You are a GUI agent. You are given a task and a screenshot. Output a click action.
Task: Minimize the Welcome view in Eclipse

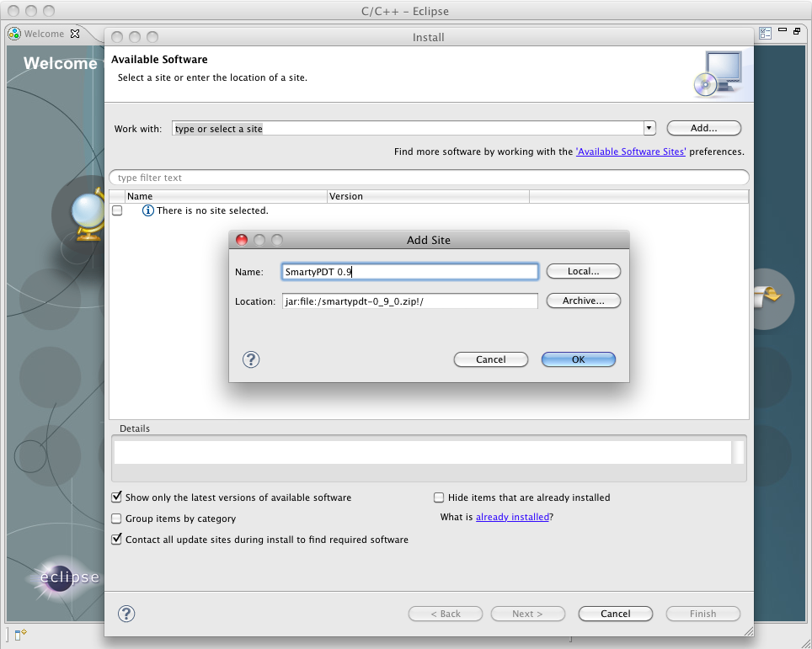click(783, 30)
